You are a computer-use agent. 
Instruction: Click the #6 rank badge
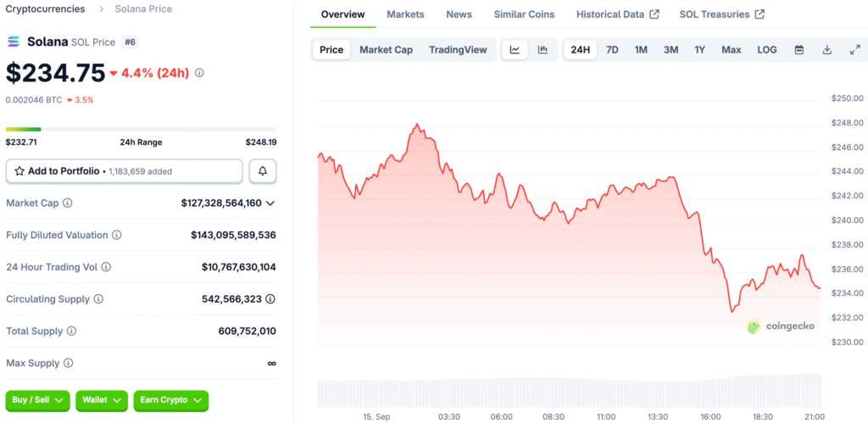coord(130,42)
